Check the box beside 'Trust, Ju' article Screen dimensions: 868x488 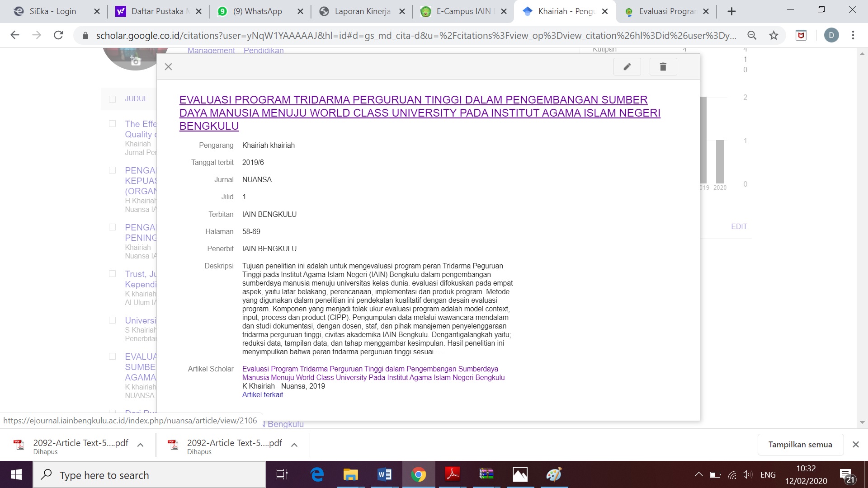[x=113, y=274]
